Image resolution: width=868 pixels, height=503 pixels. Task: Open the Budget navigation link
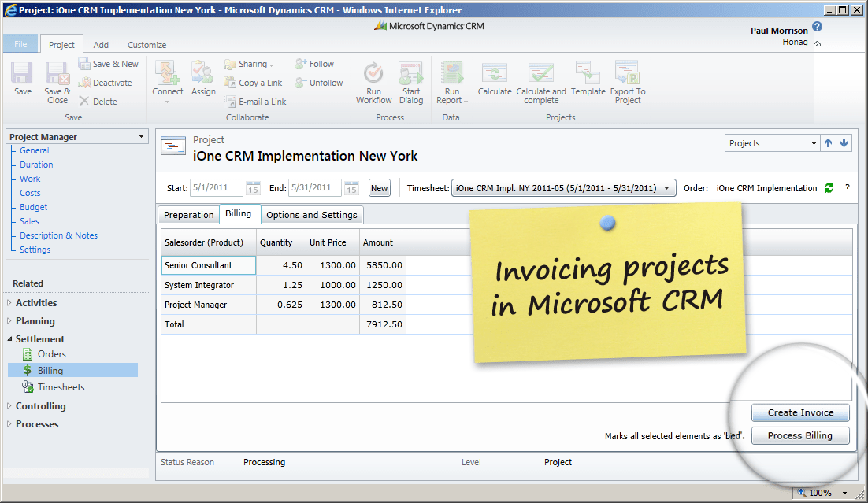click(34, 207)
